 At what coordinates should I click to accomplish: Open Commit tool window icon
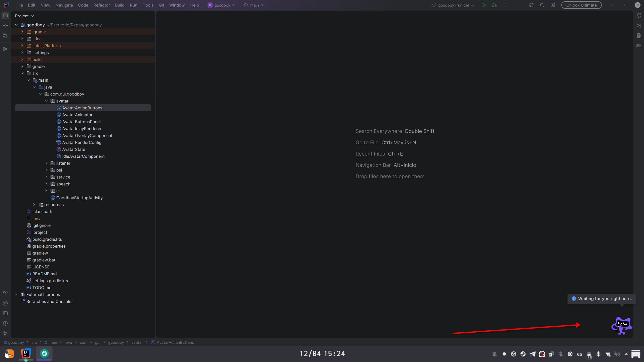click(5, 25)
